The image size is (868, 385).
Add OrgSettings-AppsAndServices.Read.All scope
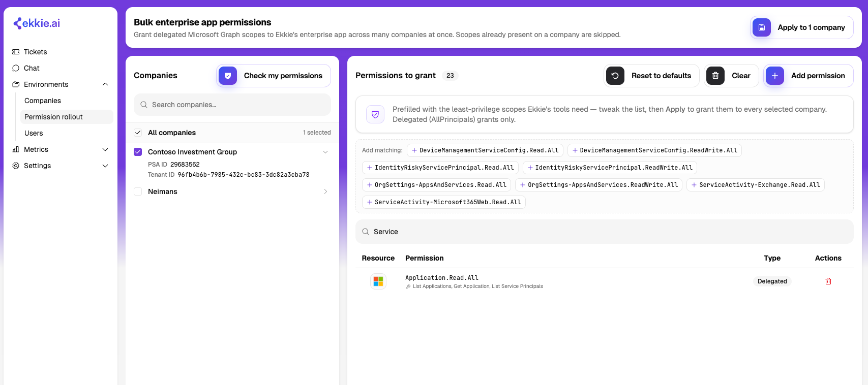pos(437,185)
